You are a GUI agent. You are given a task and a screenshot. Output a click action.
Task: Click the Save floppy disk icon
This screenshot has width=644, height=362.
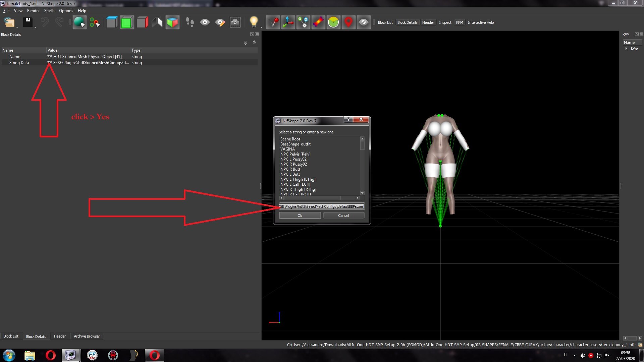point(28,22)
